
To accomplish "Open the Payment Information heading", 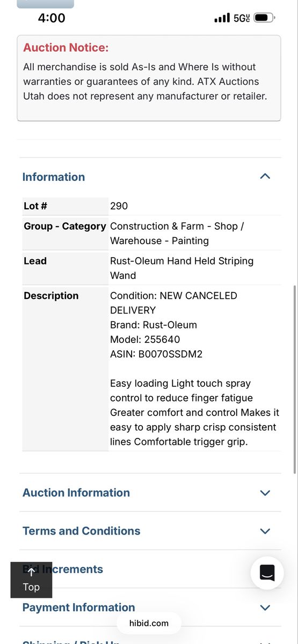I will (79, 608).
